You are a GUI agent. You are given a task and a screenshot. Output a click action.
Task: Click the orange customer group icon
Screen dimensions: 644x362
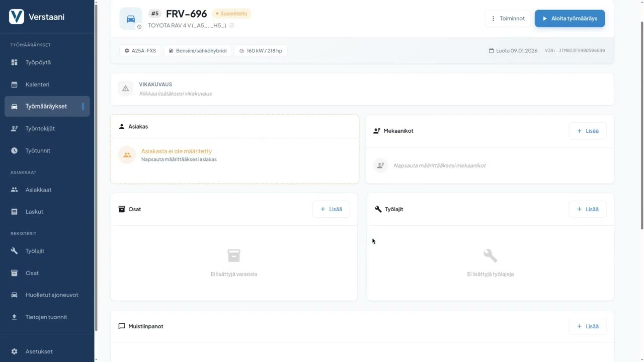pos(127,155)
